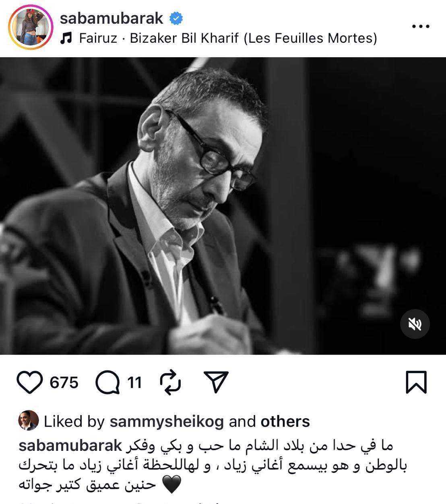446x504 pixels.
Task: Unmute the post audio with the speaker icon
Action: pos(415,324)
